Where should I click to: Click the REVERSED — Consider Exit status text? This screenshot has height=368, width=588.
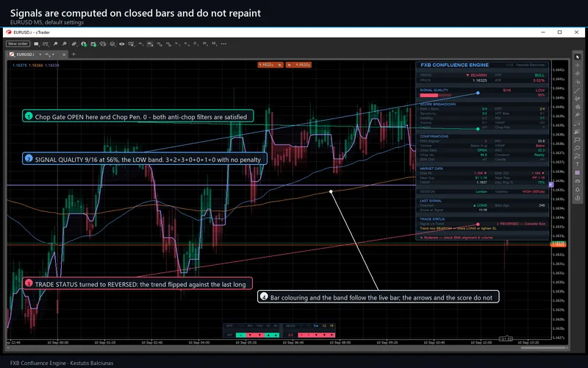521,224
